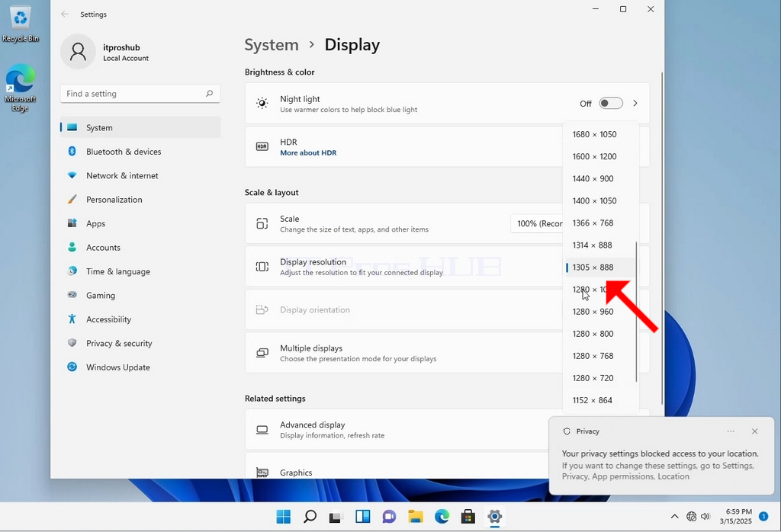Screen dimensions: 781x532
Task: Click the Settings page scrollbar
Action: point(662,238)
